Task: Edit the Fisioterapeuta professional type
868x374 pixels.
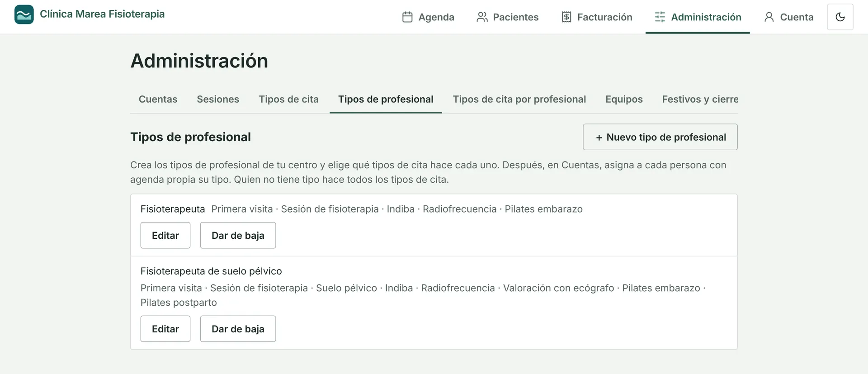Action: [x=165, y=235]
